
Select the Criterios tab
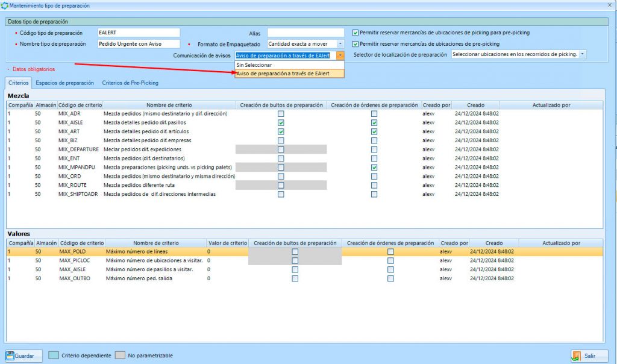pyautogui.click(x=18, y=83)
